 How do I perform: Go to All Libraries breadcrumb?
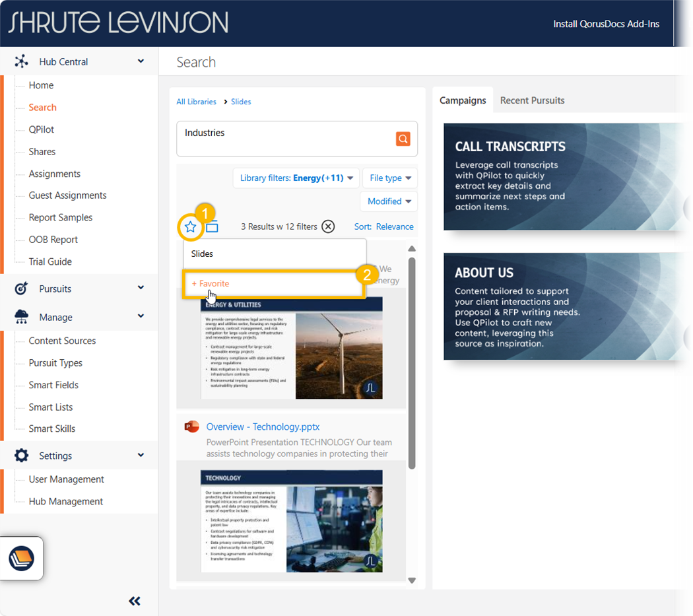tap(196, 102)
